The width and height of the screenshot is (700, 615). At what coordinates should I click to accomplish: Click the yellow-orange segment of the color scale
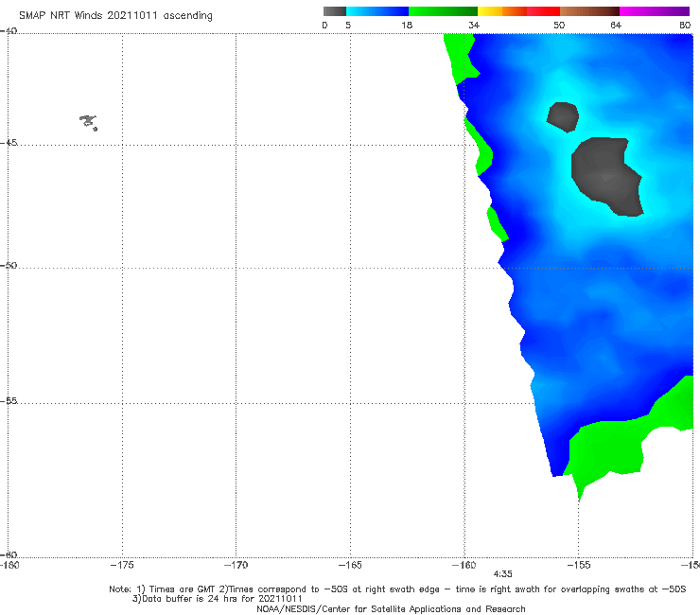click(502, 11)
